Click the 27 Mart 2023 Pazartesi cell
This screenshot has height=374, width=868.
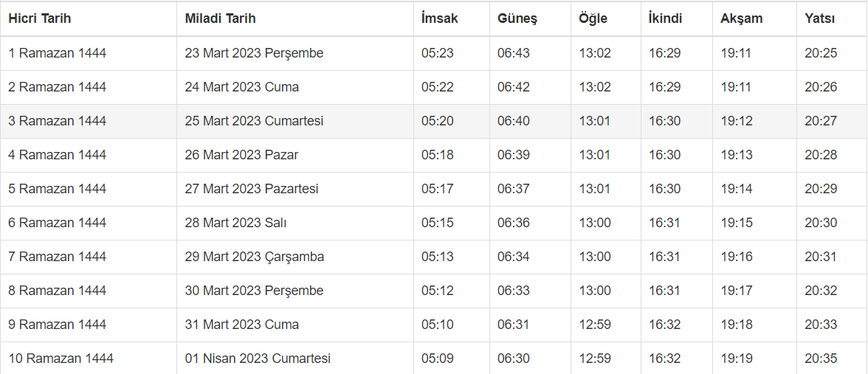click(x=252, y=189)
